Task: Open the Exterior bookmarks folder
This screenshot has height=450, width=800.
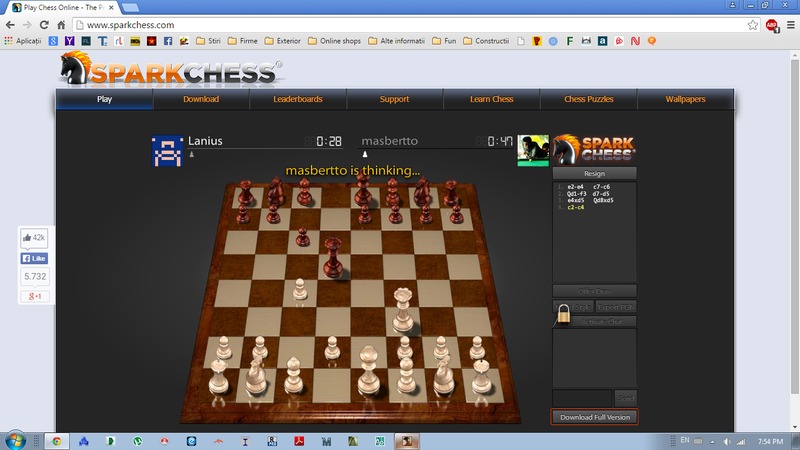Action: click(x=283, y=41)
